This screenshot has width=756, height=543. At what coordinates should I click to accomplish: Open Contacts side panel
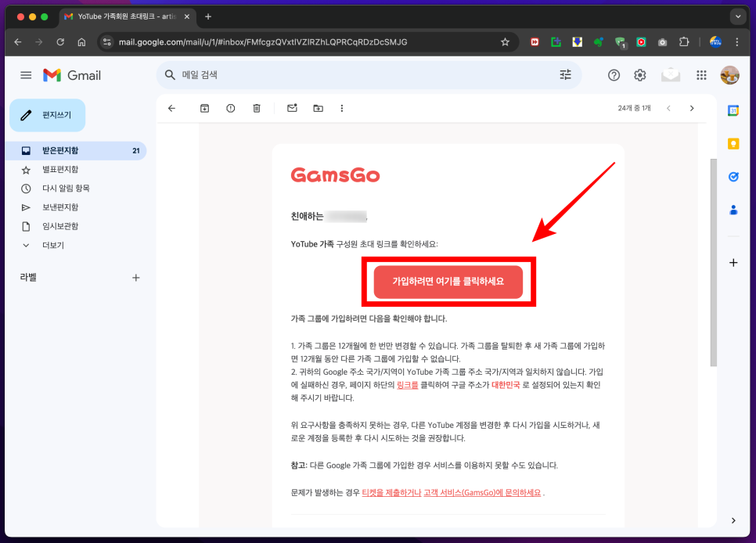[733, 210]
